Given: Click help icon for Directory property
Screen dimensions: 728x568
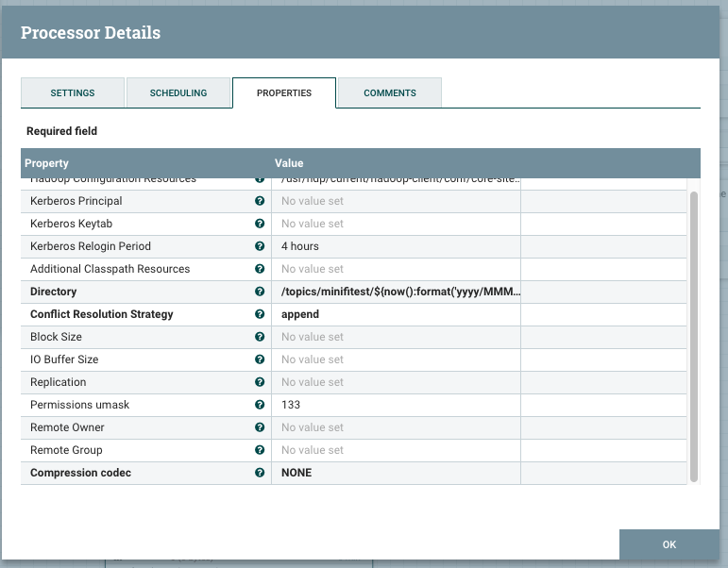Looking at the screenshot, I should point(260,292).
